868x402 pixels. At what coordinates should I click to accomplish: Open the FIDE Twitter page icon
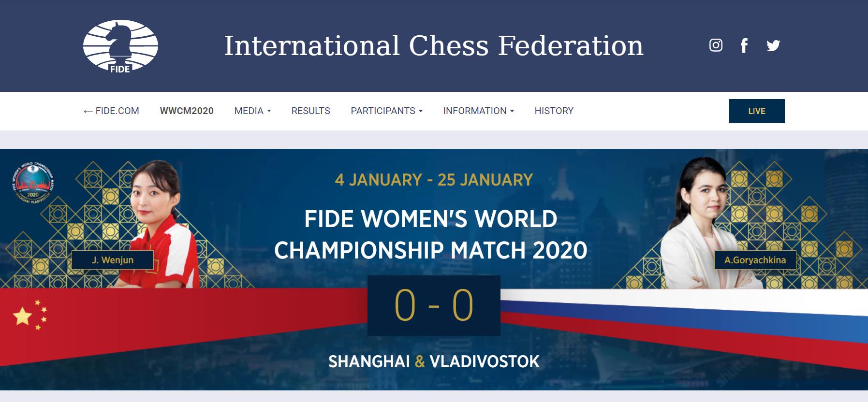click(773, 45)
